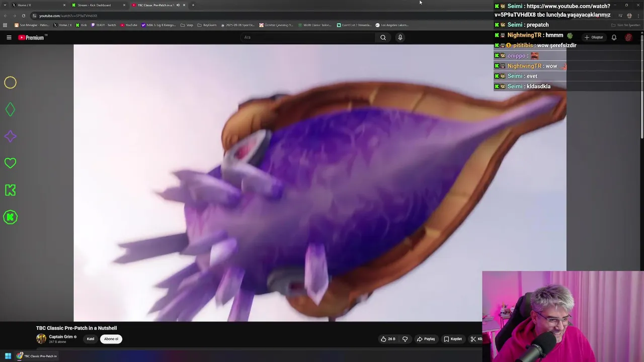
Task: Expand 'Tüm Yer İşaretleri' bookmarks folder
Action: click(625, 25)
